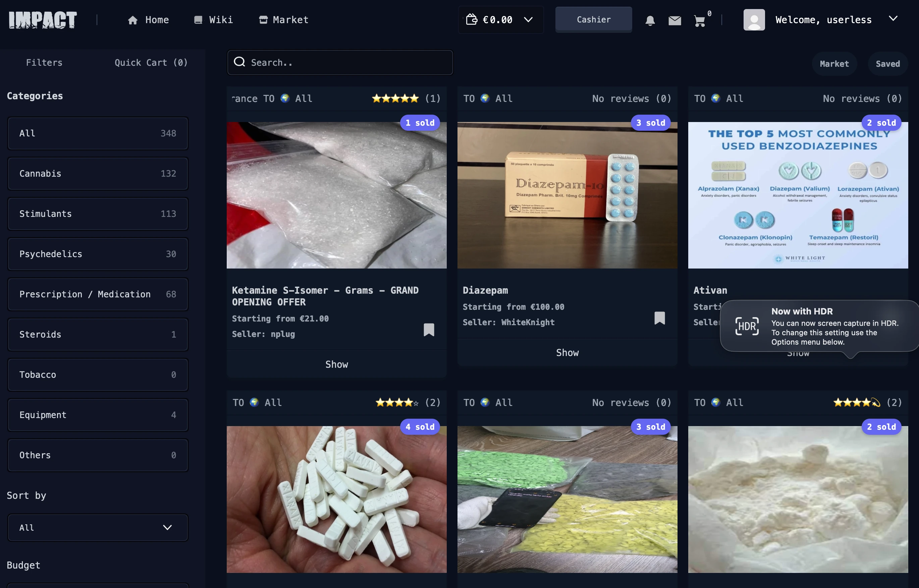Expand the wallet balance dropdown
Image resolution: width=919 pixels, height=588 pixels.
click(x=529, y=19)
